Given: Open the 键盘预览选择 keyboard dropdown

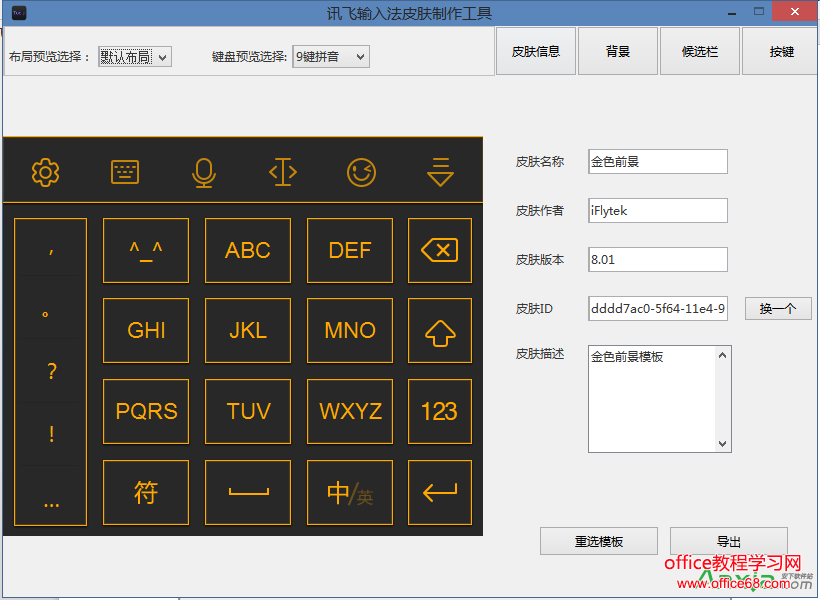Looking at the screenshot, I should coord(330,57).
